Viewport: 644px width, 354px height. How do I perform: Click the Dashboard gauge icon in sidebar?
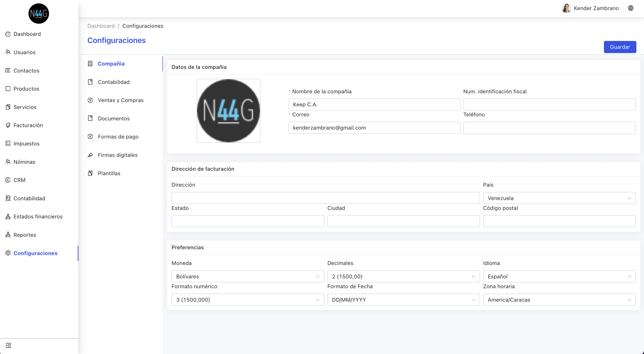(x=8, y=34)
